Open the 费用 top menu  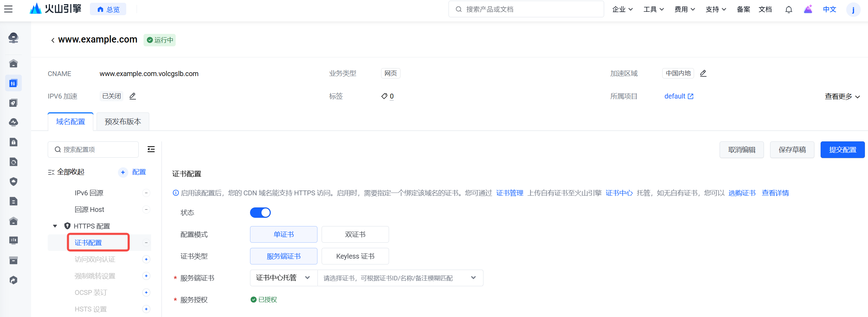coord(684,9)
